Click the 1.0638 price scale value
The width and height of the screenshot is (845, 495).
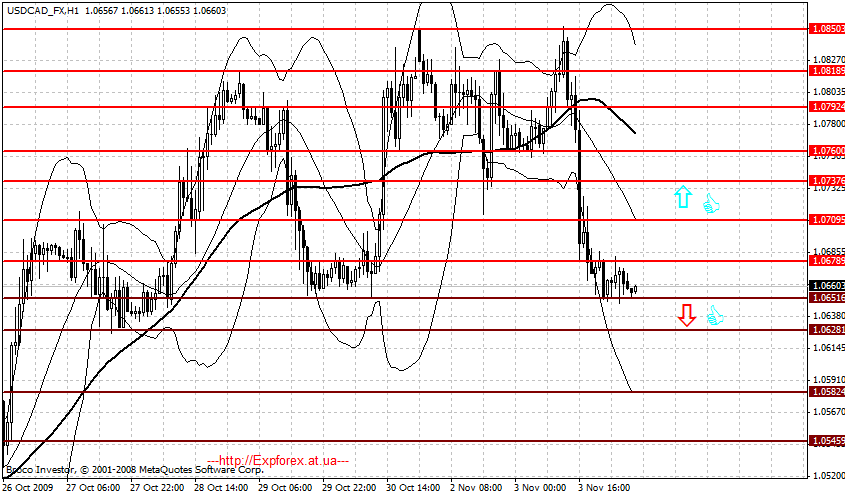click(x=828, y=316)
